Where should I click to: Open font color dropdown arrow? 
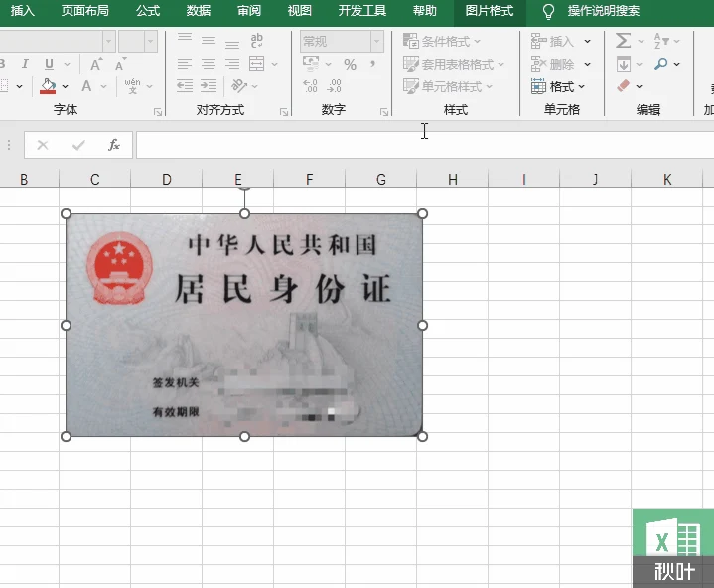[x=104, y=86]
